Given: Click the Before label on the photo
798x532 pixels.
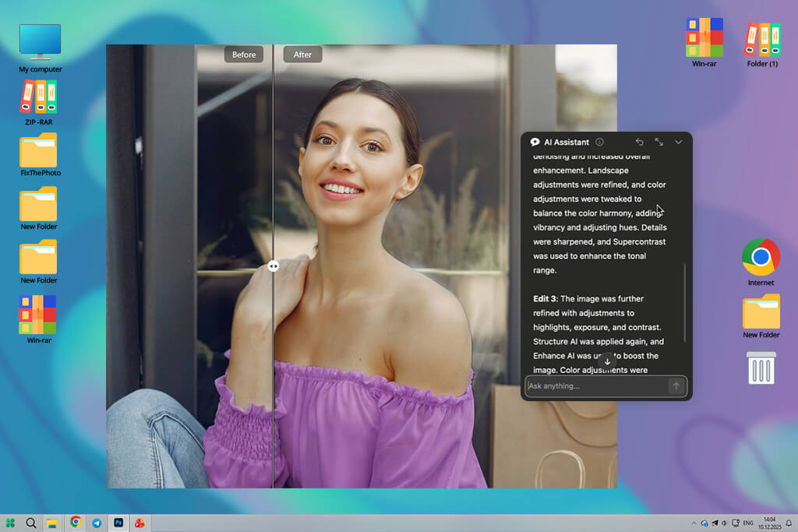Looking at the screenshot, I should click(244, 55).
